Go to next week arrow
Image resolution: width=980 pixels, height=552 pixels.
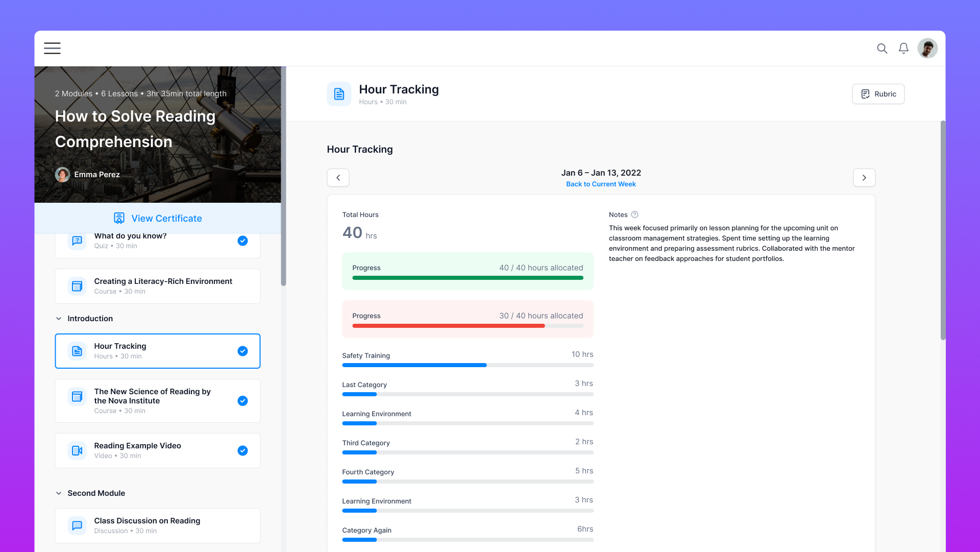[x=864, y=178]
